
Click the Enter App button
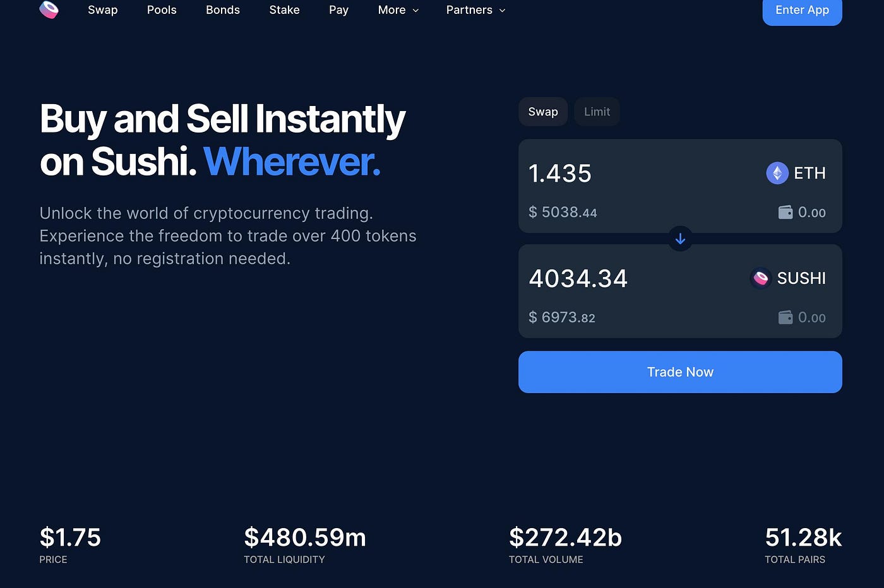pyautogui.click(x=802, y=10)
